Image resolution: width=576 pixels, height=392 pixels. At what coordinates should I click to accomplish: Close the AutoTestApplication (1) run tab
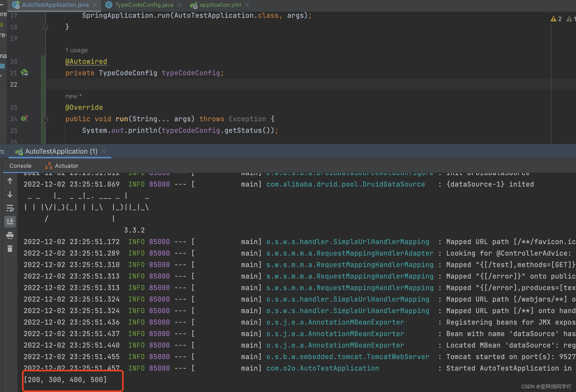tap(104, 152)
